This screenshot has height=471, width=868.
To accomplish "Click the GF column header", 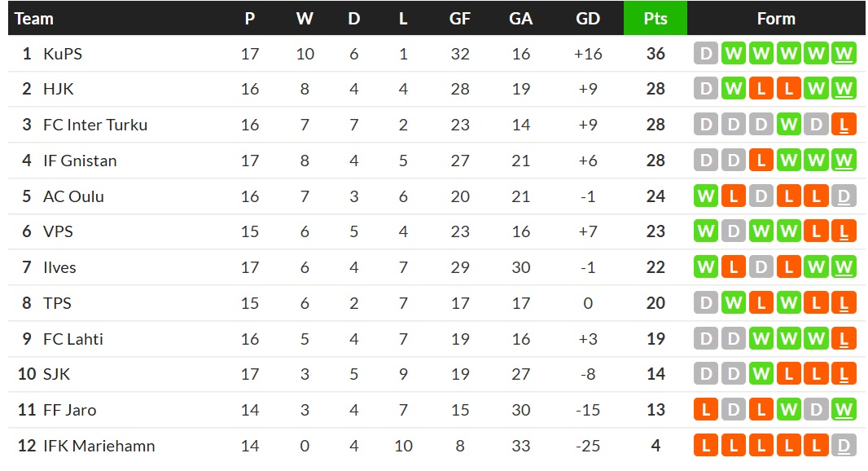I will [460, 18].
